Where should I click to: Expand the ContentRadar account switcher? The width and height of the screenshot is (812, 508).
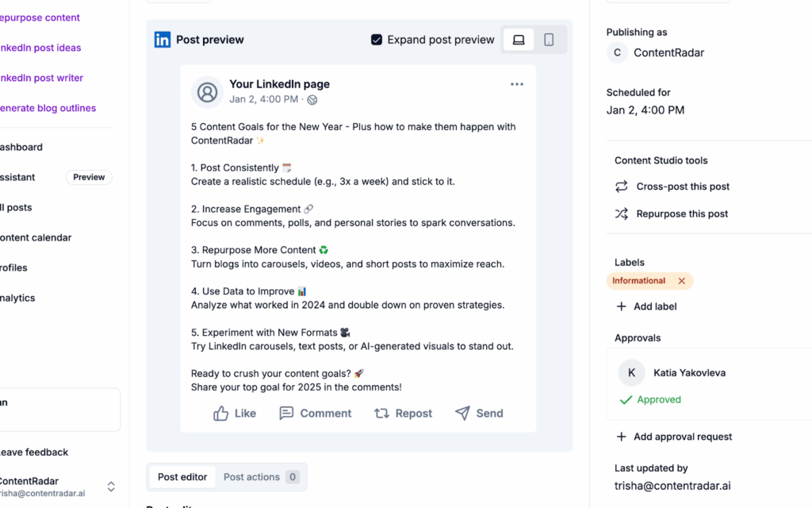pos(111,487)
